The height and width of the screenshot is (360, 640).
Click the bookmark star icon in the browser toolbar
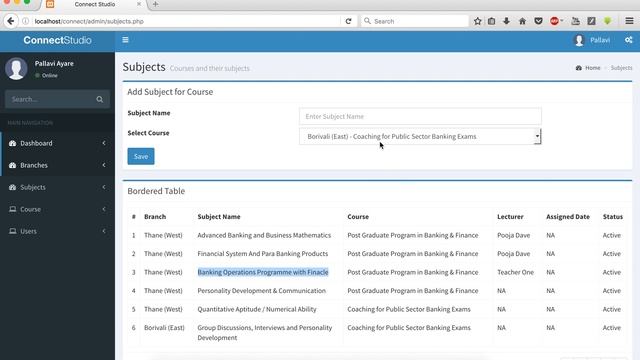(x=478, y=21)
